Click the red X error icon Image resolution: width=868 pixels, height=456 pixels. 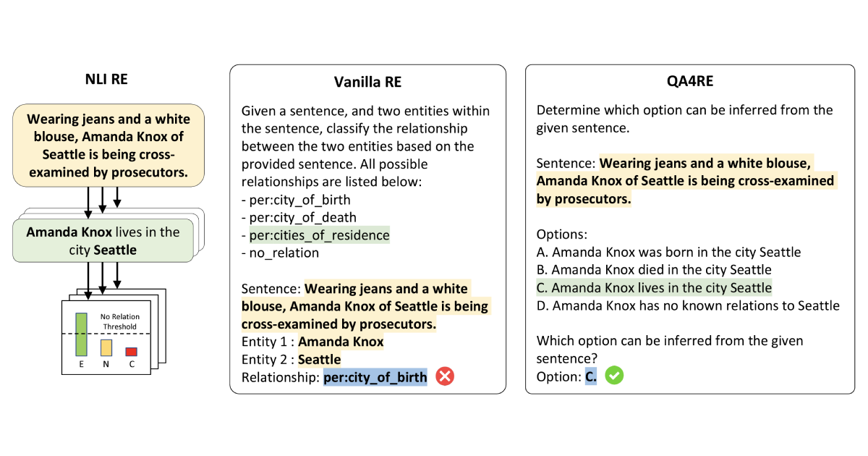point(445,376)
